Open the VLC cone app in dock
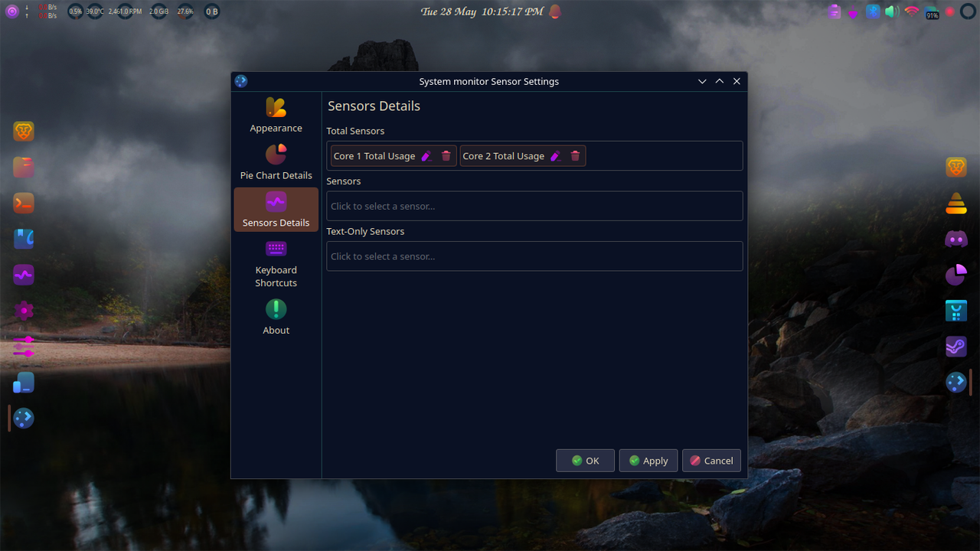Image resolution: width=980 pixels, height=551 pixels. tap(956, 203)
